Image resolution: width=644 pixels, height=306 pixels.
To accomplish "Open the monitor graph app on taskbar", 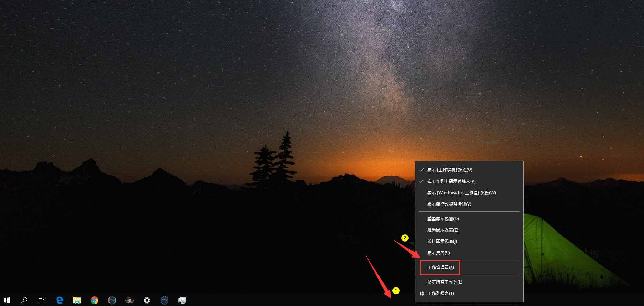I will 182,300.
